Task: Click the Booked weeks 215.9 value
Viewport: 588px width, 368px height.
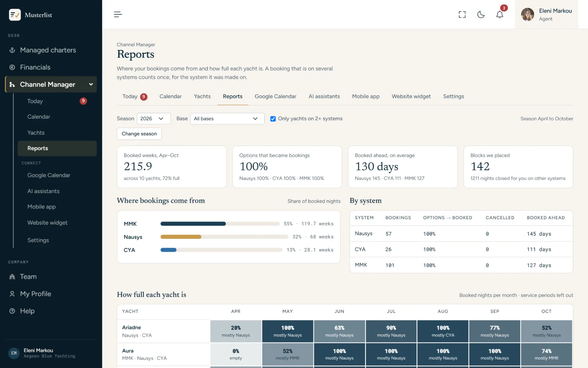Action: point(138,166)
